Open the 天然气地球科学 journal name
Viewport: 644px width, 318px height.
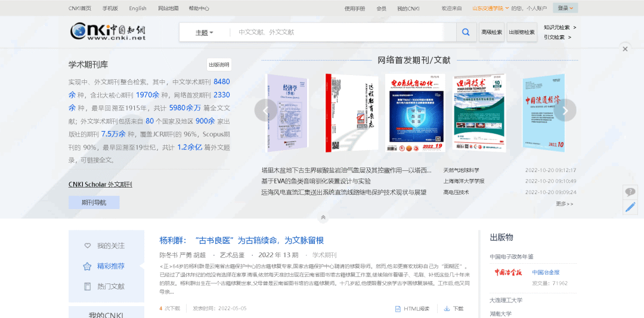(461, 170)
